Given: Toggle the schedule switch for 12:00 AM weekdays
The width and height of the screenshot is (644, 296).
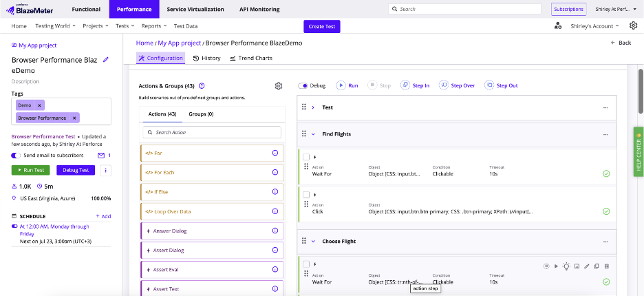Looking at the screenshot, I should click(14, 226).
